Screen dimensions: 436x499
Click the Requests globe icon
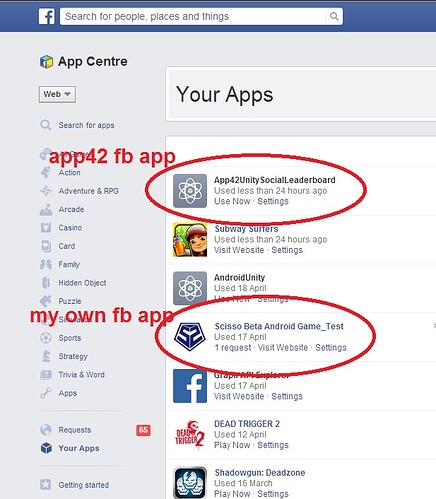click(x=46, y=430)
